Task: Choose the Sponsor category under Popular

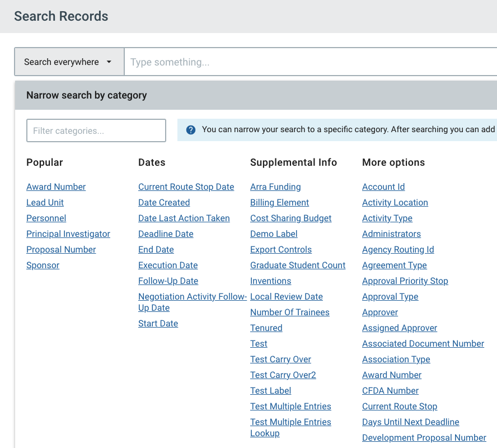Action: (x=43, y=265)
